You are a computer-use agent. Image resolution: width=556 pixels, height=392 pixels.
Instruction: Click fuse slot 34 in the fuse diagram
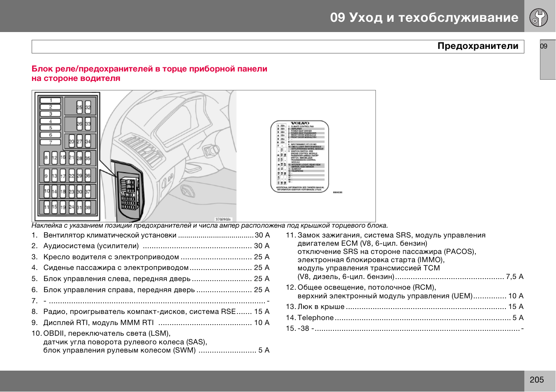click(x=88, y=141)
